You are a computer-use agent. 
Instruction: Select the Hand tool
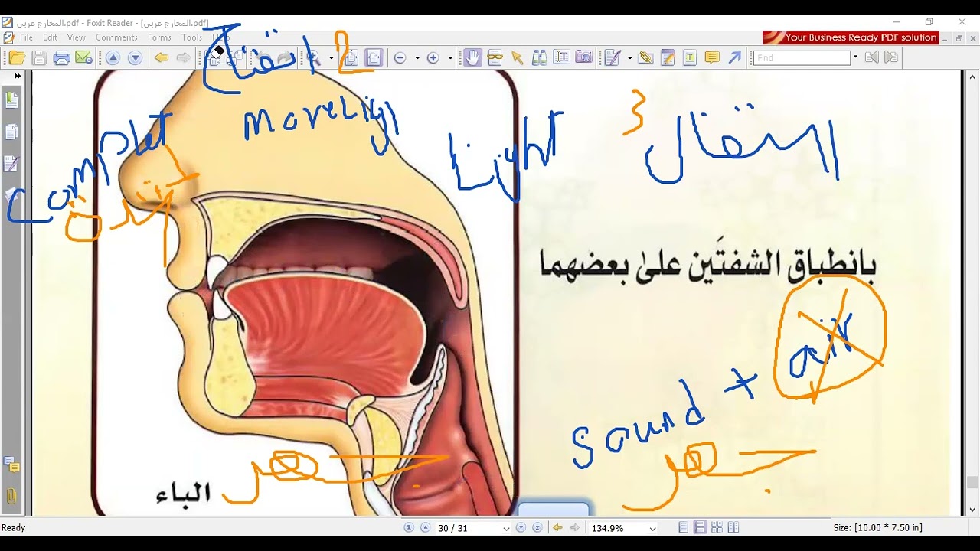click(472, 57)
